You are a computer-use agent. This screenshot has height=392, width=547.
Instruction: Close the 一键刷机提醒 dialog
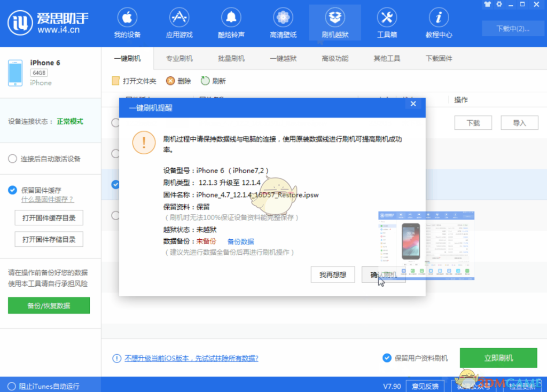click(x=413, y=104)
